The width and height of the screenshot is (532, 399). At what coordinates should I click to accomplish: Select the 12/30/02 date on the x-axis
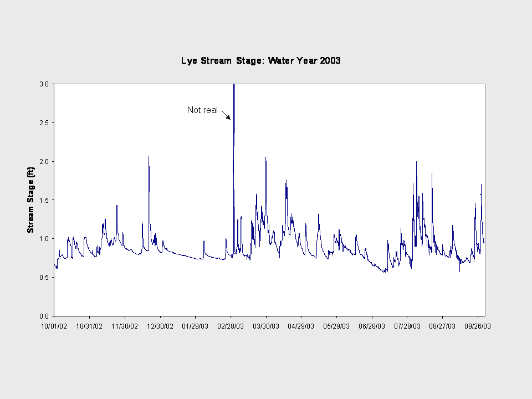[x=160, y=326]
